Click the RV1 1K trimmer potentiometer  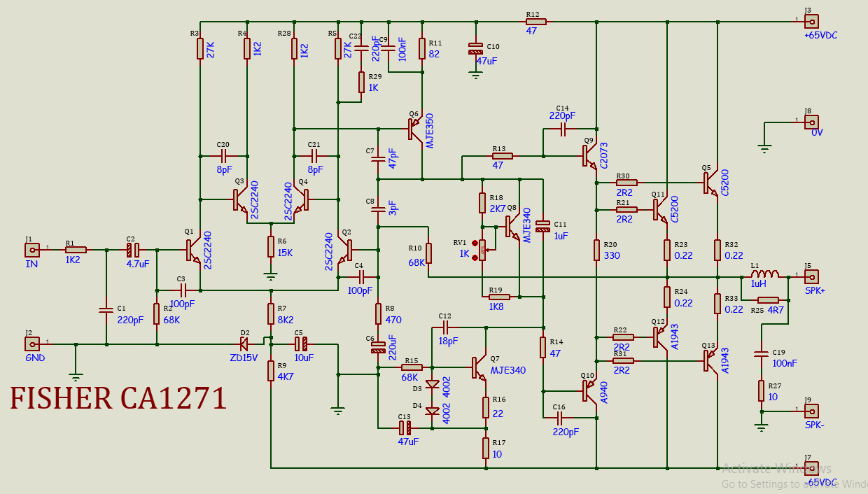tap(482, 250)
